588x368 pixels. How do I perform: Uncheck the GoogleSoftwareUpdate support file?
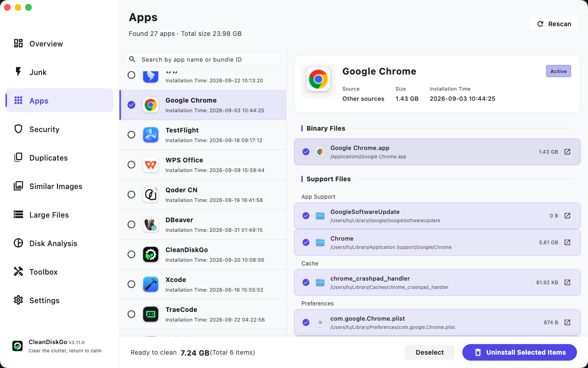coord(306,216)
